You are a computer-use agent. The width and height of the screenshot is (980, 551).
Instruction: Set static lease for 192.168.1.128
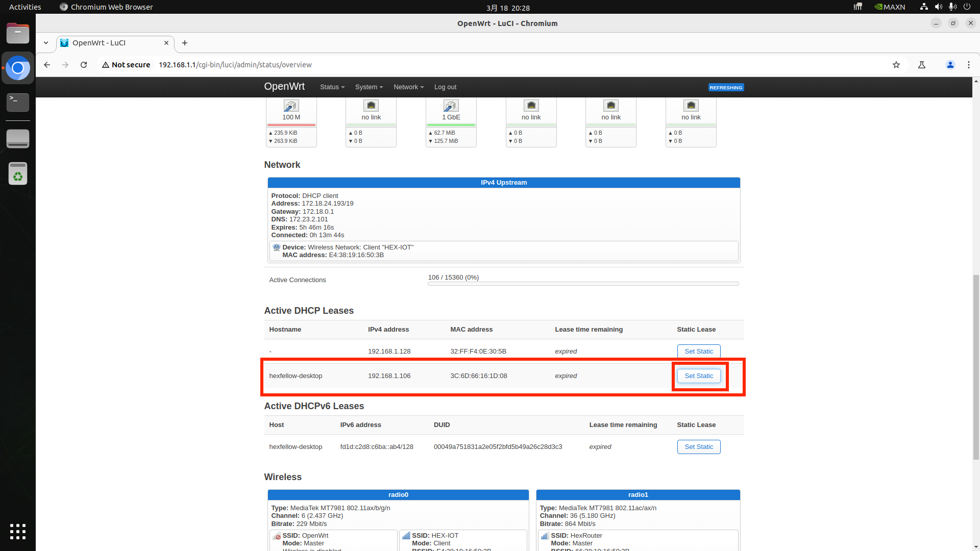(698, 352)
